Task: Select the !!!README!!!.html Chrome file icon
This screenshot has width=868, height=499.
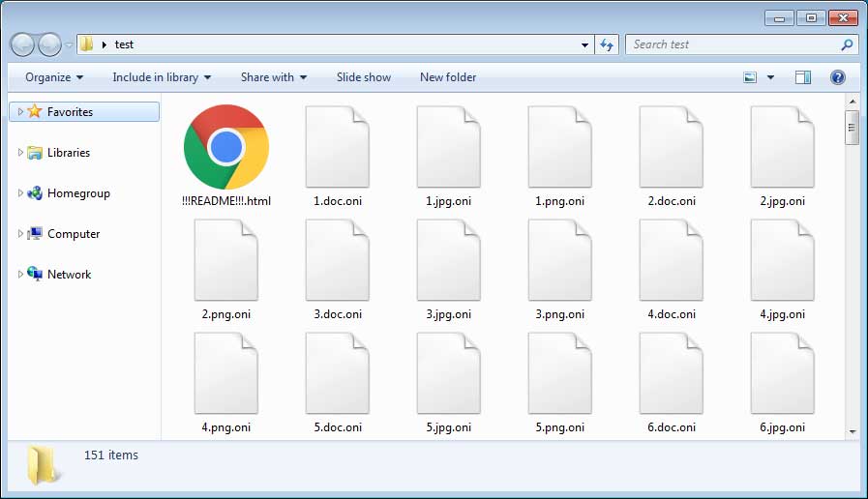Action: (x=226, y=147)
